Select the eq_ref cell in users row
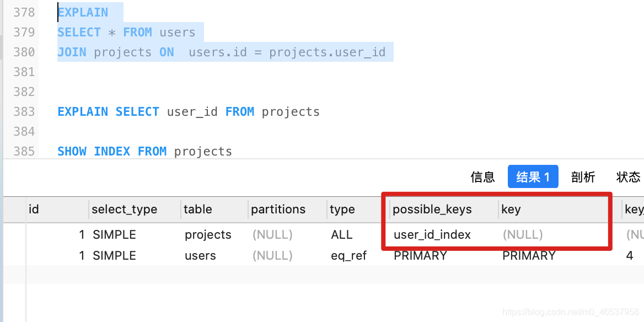The width and height of the screenshot is (644, 322). 348,255
